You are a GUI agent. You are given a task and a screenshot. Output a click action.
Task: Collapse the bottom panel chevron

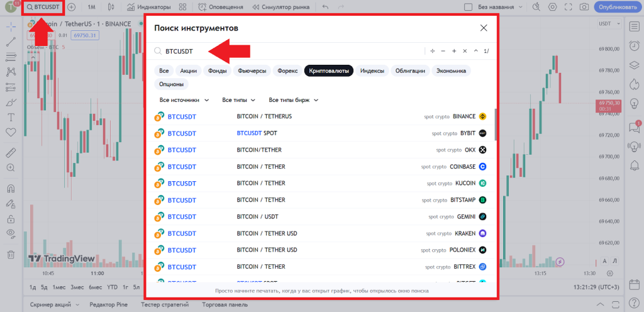(x=601, y=304)
